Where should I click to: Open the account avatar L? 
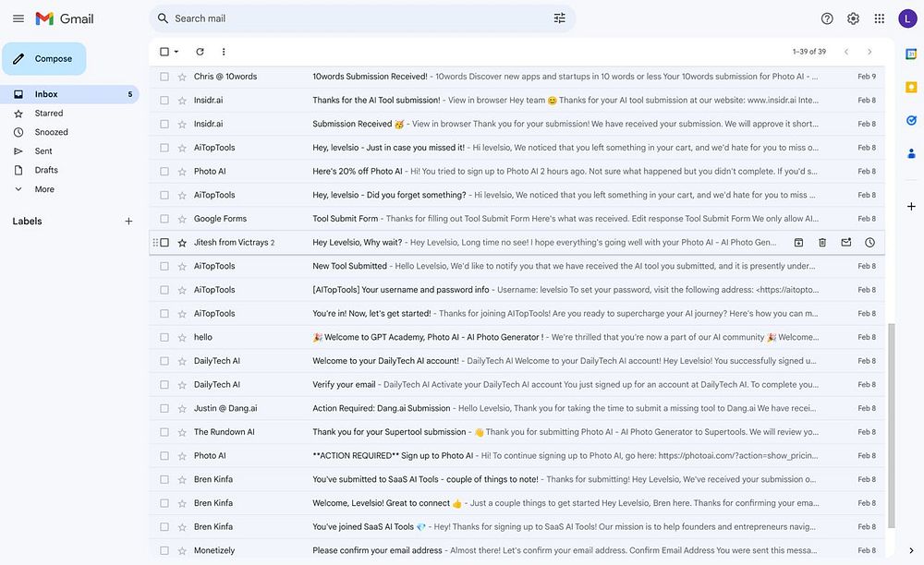coord(907,18)
